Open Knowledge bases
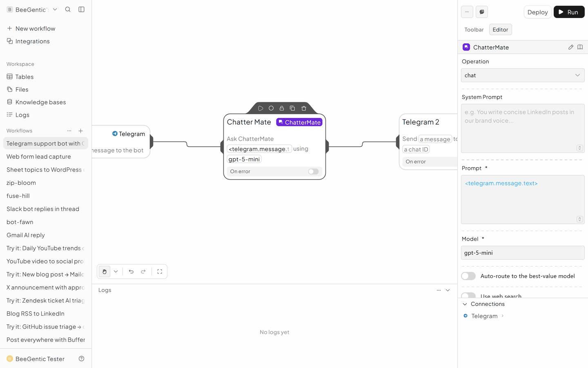This screenshot has height=368, width=588. coord(46,102)
